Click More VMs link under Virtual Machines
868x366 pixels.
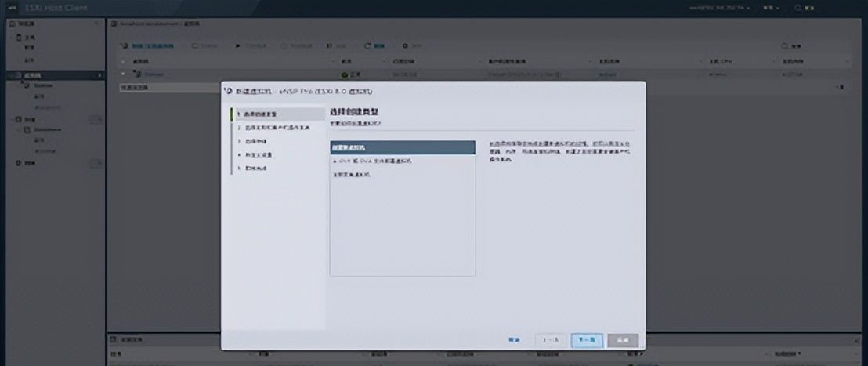(x=48, y=107)
